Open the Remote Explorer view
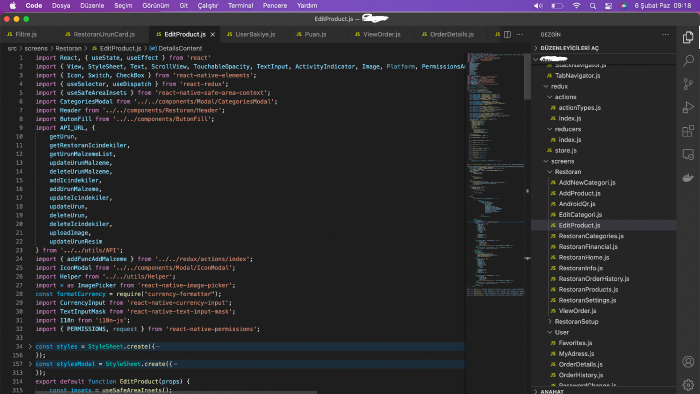The image size is (700, 394). pyautogui.click(x=688, y=154)
